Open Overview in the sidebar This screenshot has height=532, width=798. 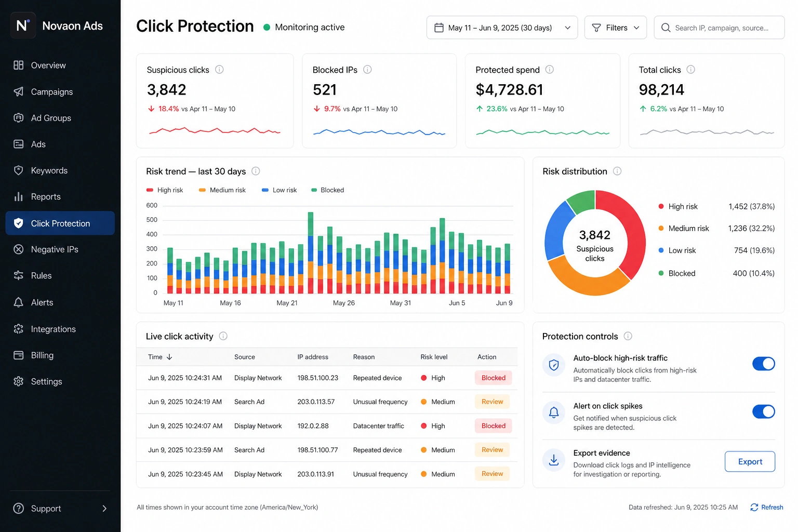tap(60, 65)
